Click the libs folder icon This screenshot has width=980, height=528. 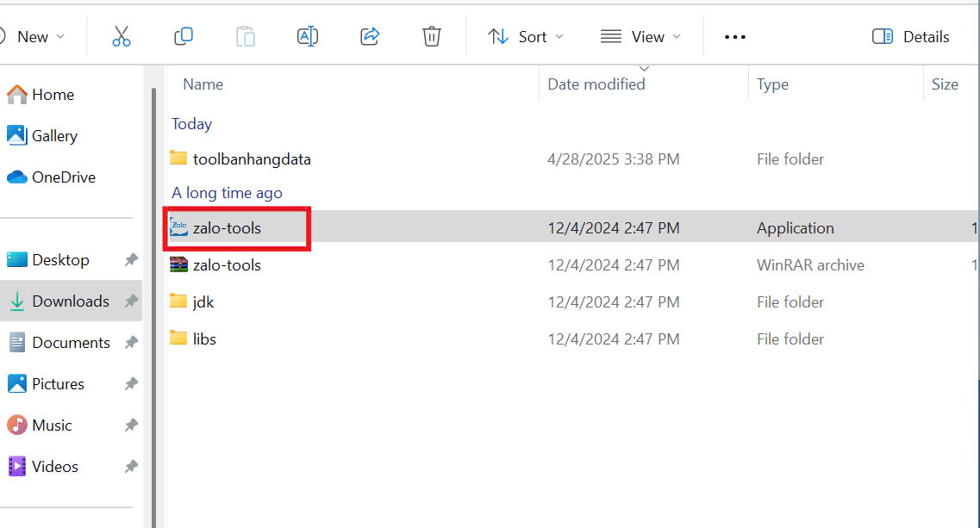[x=178, y=338]
